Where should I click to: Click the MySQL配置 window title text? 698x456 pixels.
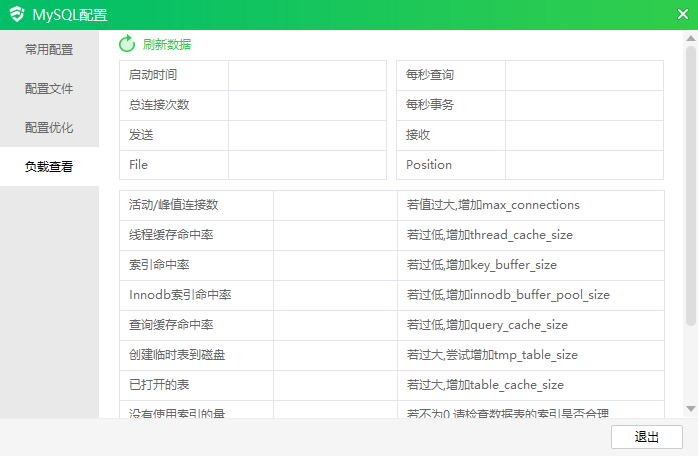(x=70, y=15)
